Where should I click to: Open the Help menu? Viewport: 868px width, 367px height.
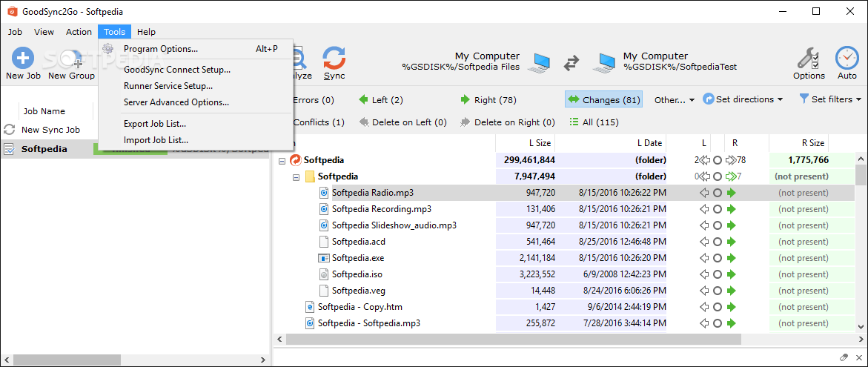pyautogui.click(x=146, y=32)
